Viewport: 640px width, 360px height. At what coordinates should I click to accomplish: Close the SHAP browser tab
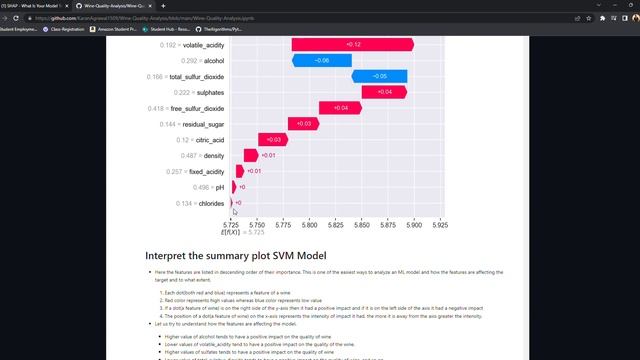point(67,6)
